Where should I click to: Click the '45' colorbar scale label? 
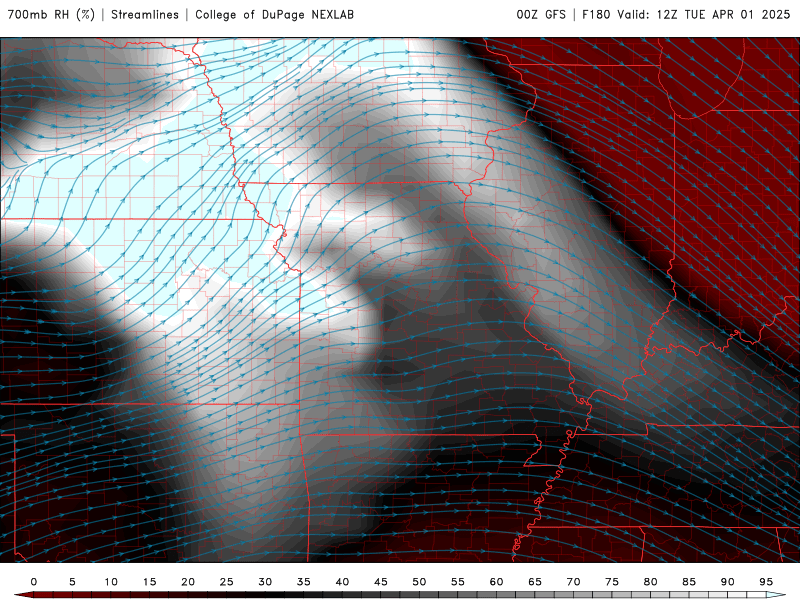pos(381,582)
